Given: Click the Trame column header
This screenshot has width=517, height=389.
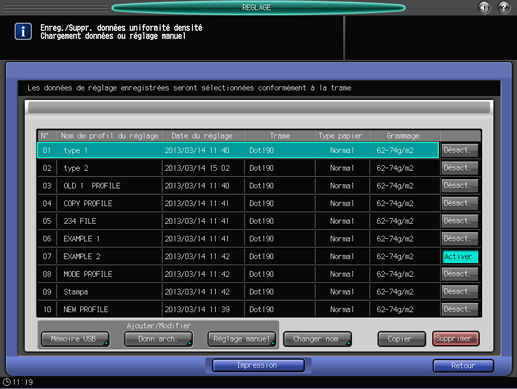Looking at the screenshot, I should pos(280,136).
